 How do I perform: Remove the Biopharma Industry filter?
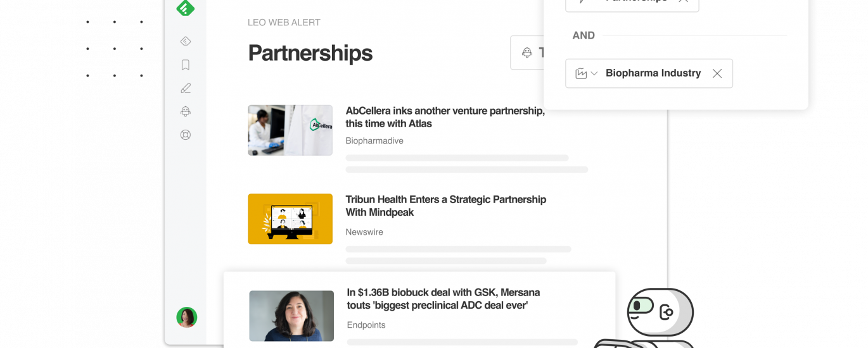(717, 73)
